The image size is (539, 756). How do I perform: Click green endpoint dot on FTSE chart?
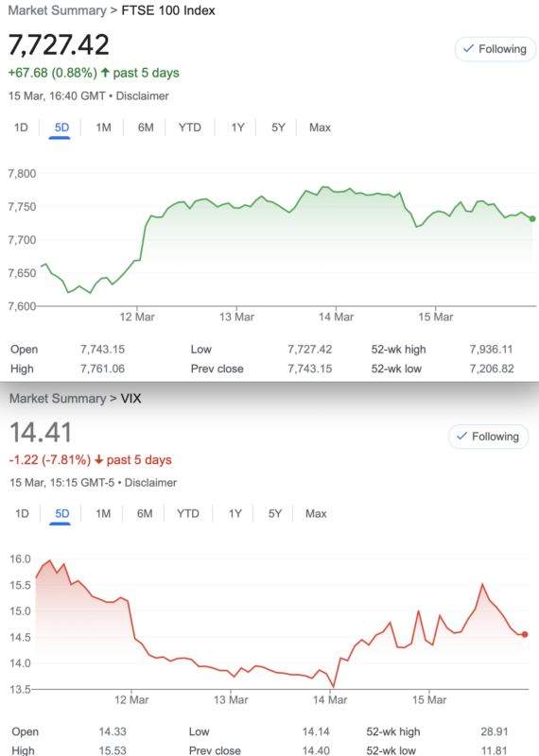pos(532,219)
